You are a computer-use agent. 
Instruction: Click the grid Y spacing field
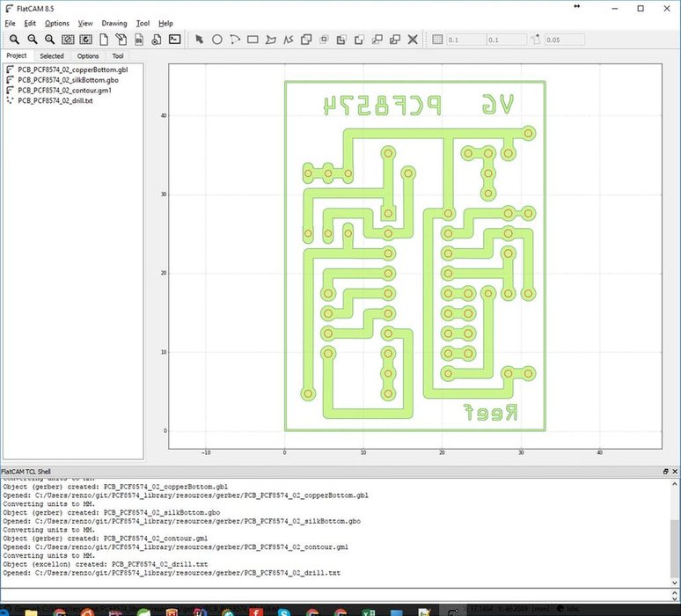(x=507, y=40)
